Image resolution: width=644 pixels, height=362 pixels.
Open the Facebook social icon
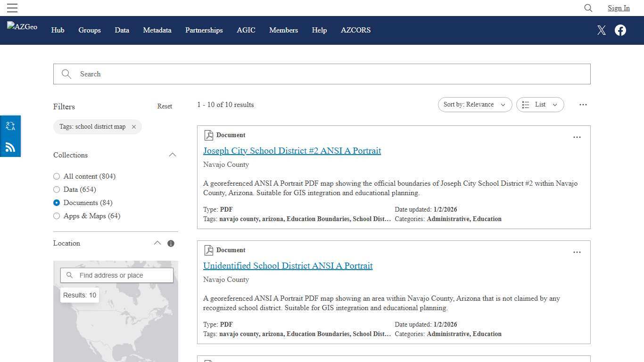[620, 30]
